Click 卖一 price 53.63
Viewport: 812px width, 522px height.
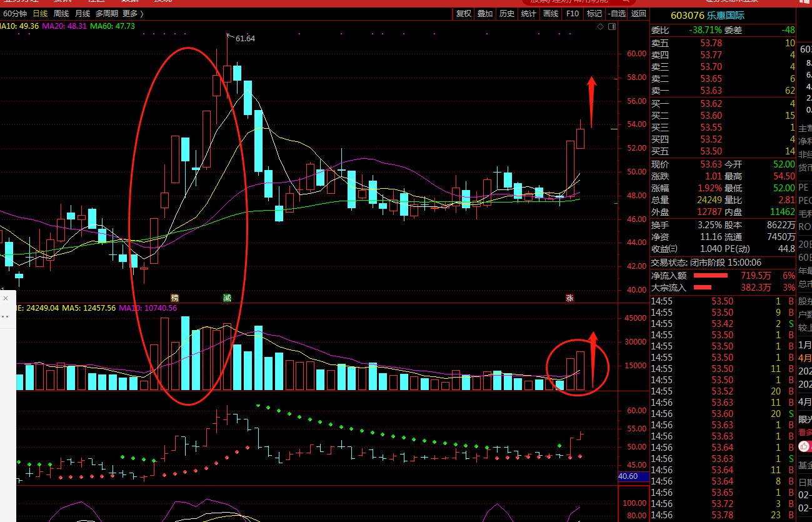click(x=711, y=91)
